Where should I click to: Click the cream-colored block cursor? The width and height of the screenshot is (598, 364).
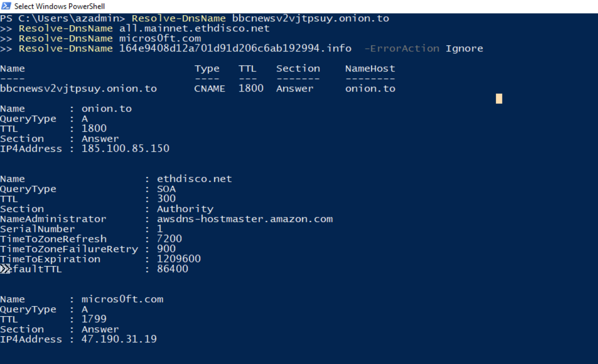[499, 99]
